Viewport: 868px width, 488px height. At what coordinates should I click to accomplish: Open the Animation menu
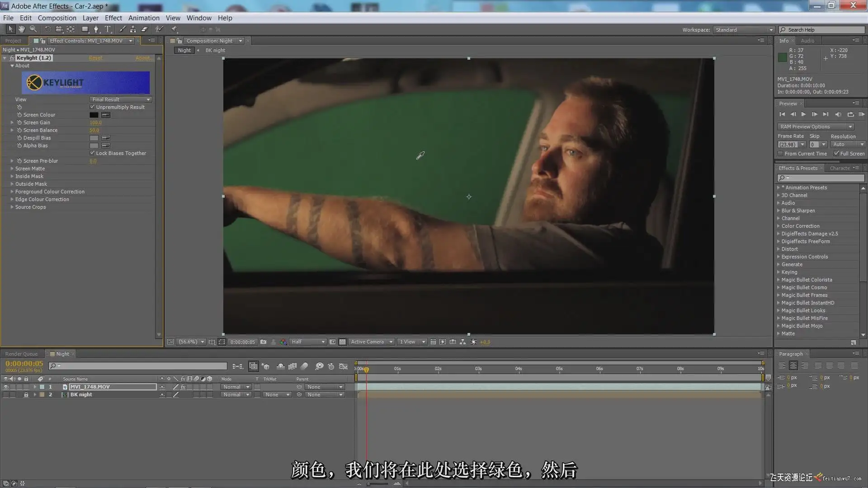(x=144, y=18)
